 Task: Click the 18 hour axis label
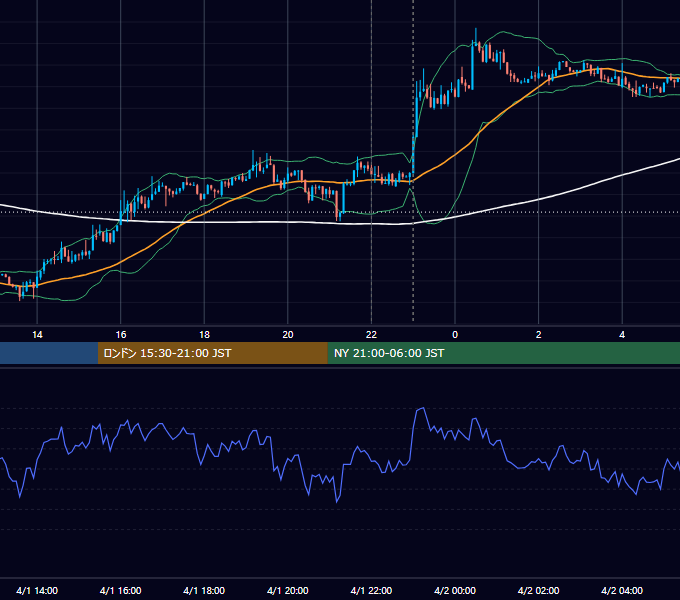click(x=204, y=335)
